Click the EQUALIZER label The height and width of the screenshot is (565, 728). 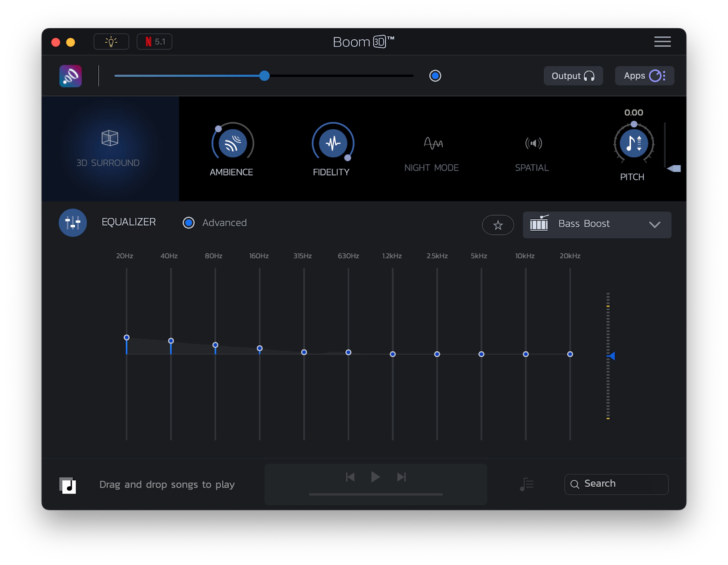click(129, 222)
